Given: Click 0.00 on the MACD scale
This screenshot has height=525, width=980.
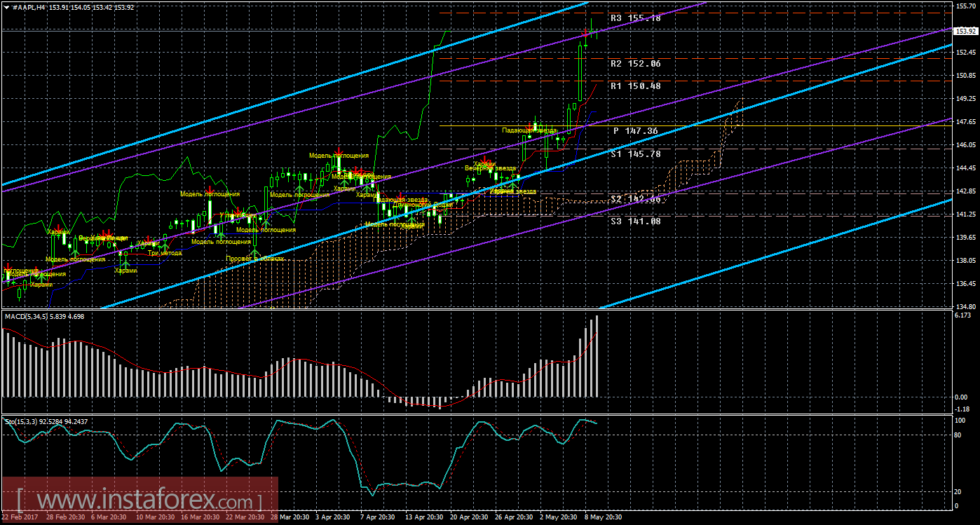Looking at the screenshot, I should point(962,397).
